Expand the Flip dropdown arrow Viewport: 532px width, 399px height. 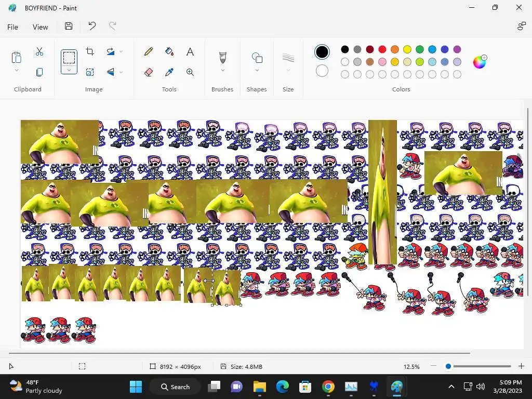(121, 72)
